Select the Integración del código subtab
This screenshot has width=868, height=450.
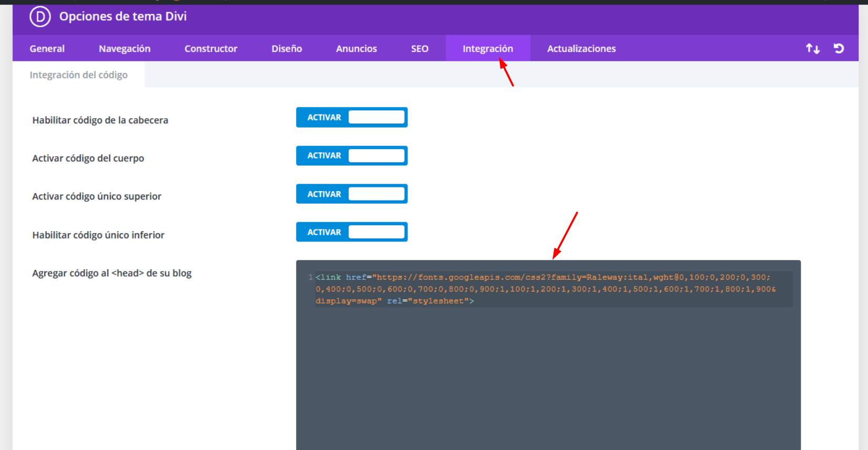click(79, 75)
